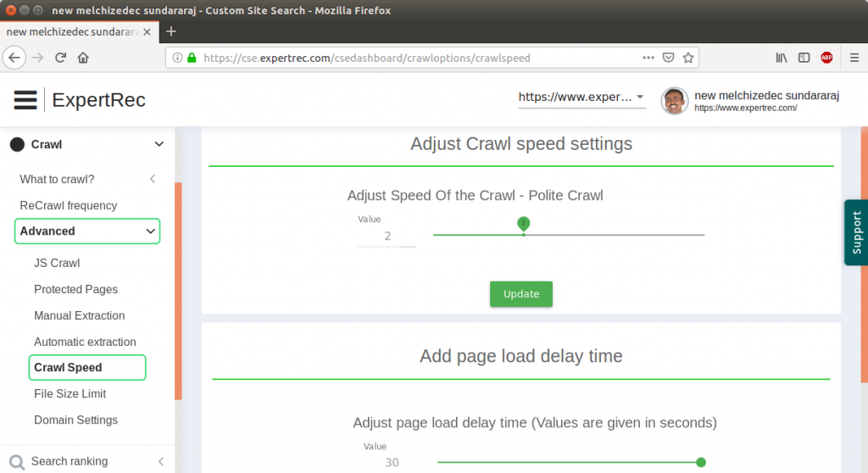The width and height of the screenshot is (868, 473).
Task: Close the new melchizedec sundararaj tab
Action: [147, 32]
